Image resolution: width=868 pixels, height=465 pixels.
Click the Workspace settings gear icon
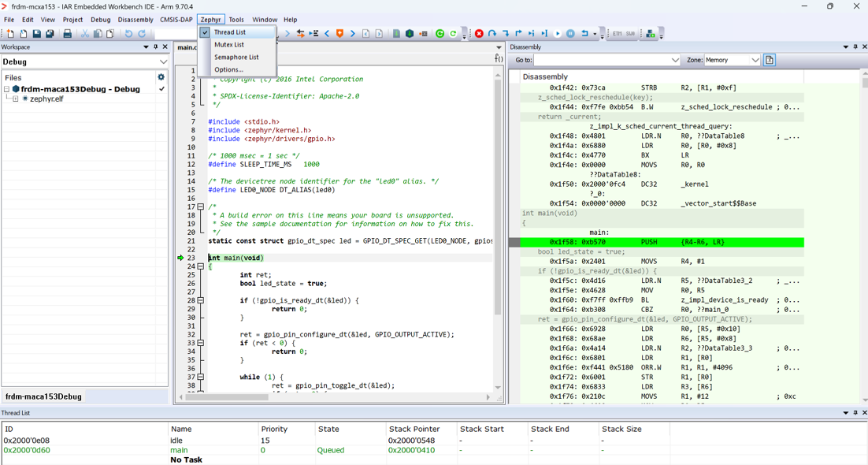161,77
